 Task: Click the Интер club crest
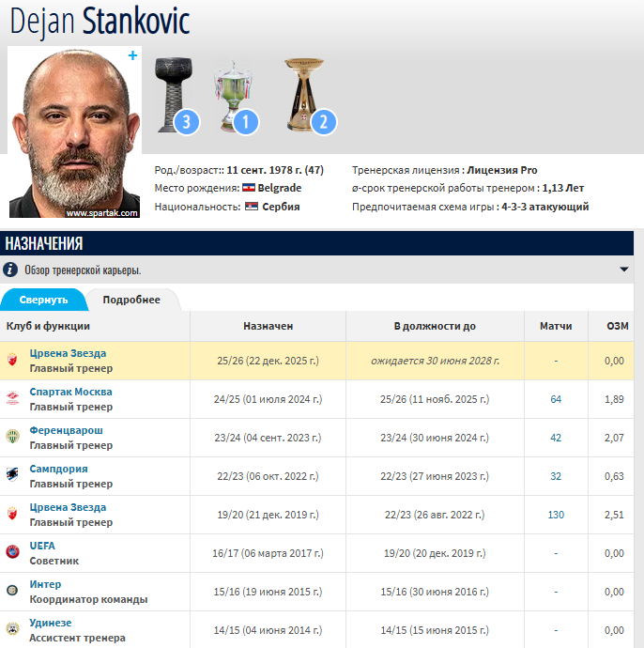click(x=12, y=591)
